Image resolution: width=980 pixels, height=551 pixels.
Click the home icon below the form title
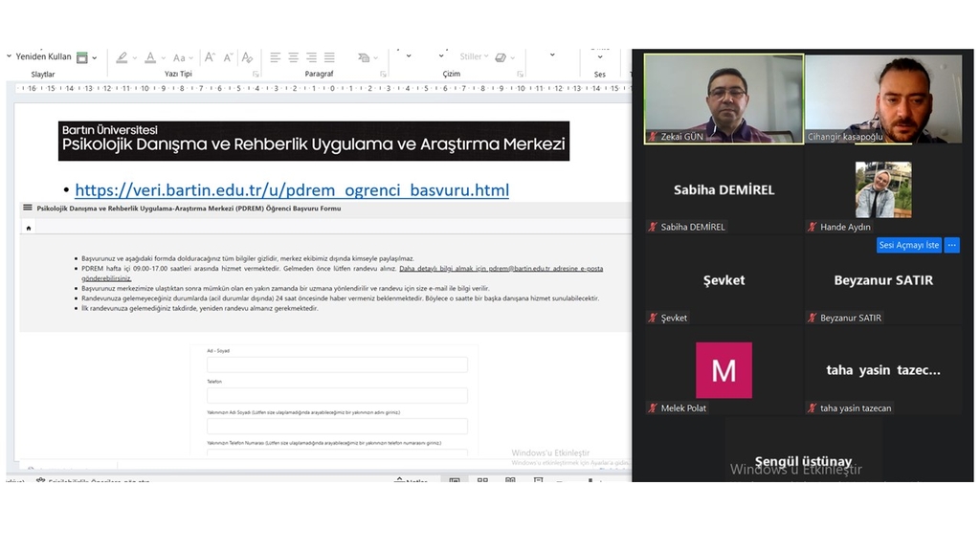pyautogui.click(x=29, y=228)
